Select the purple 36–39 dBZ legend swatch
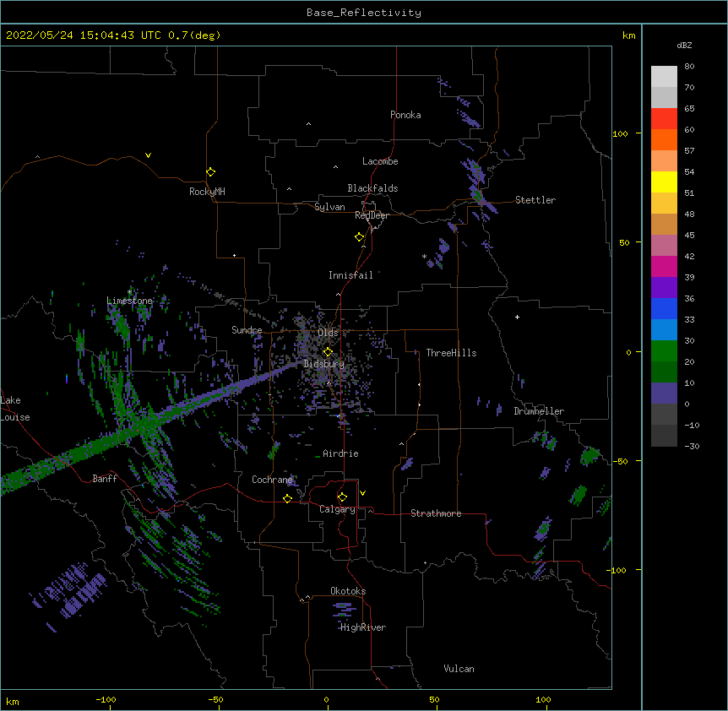The width and height of the screenshot is (728, 711). (664, 288)
